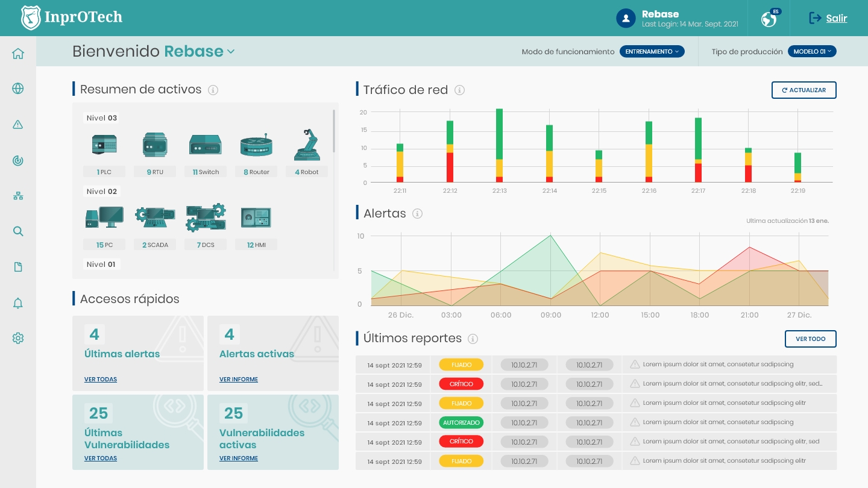The height and width of the screenshot is (488, 868).
Task: Click the ACTUALIZAR button
Action: tap(804, 90)
